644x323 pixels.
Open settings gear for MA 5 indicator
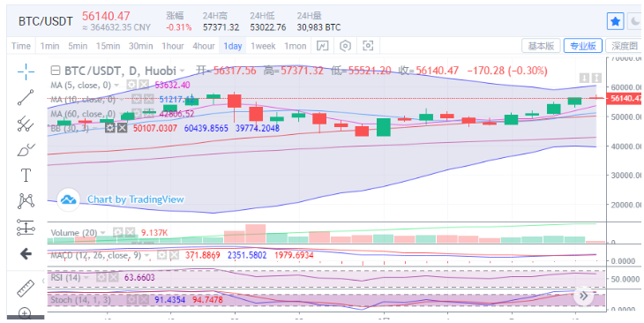(x=131, y=85)
